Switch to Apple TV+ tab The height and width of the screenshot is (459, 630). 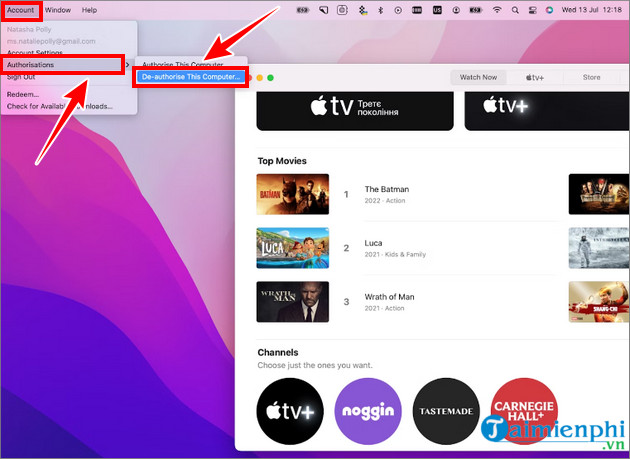coord(534,77)
